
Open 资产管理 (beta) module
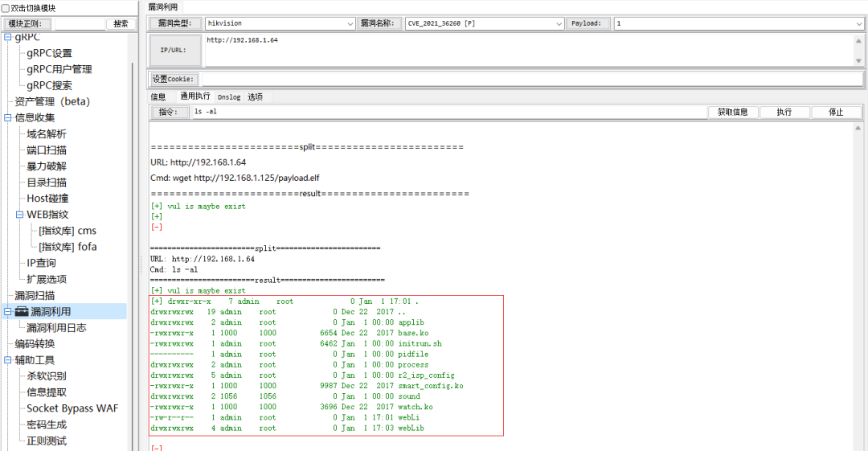[x=52, y=101]
